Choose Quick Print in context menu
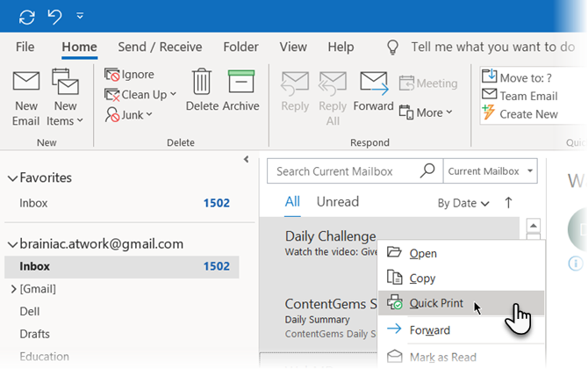This screenshot has height=369, width=588. coord(462,303)
